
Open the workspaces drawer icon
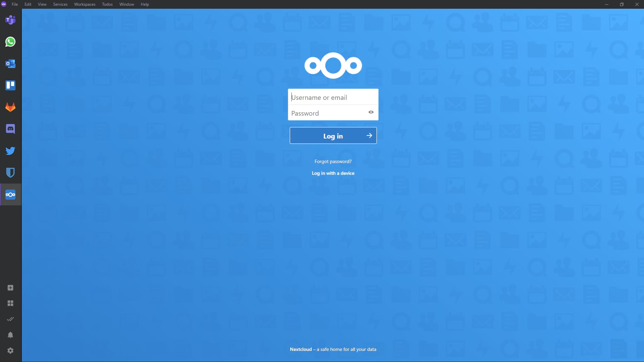pos(10,303)
